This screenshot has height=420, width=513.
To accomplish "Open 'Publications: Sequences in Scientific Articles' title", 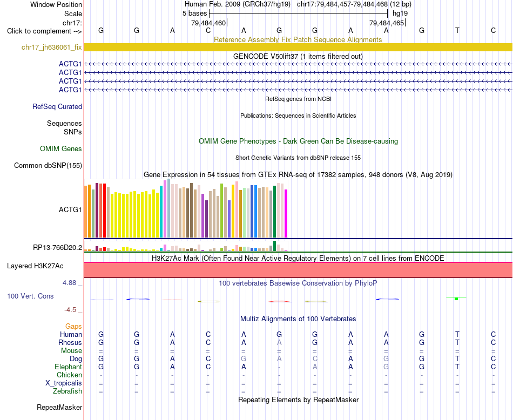I will (298, 116).
